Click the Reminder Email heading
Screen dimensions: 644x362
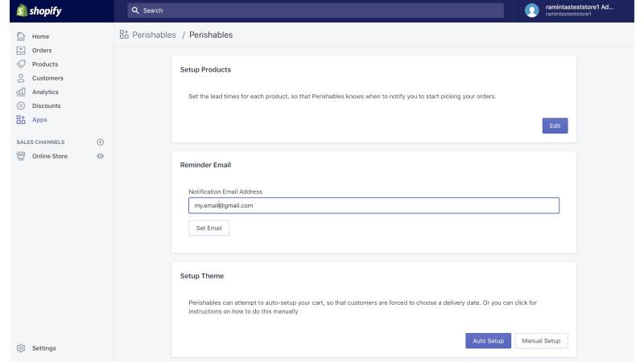[205, 165]
